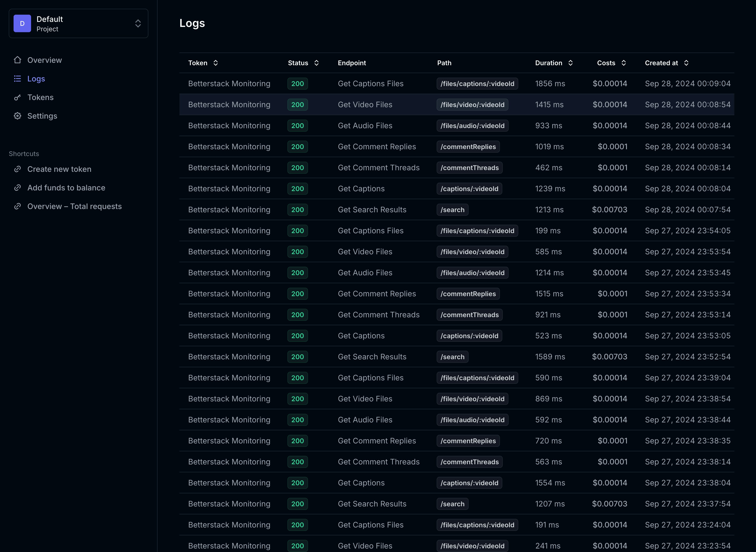Sort logs by Created at column arrows
Screen dimensions: 756x552
click(686, 63)
